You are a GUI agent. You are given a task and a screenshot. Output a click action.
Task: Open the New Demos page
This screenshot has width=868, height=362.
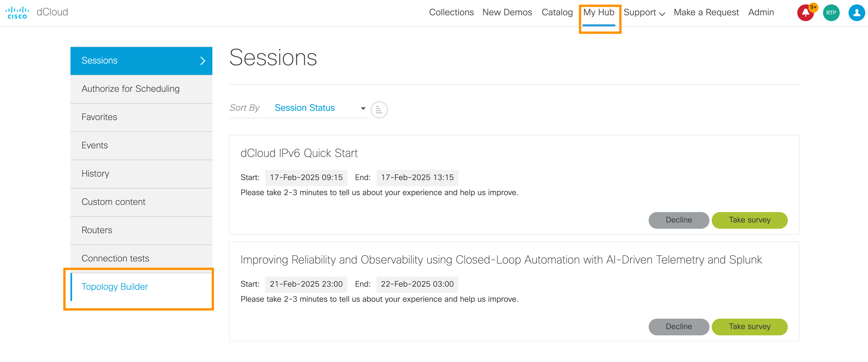507,13
